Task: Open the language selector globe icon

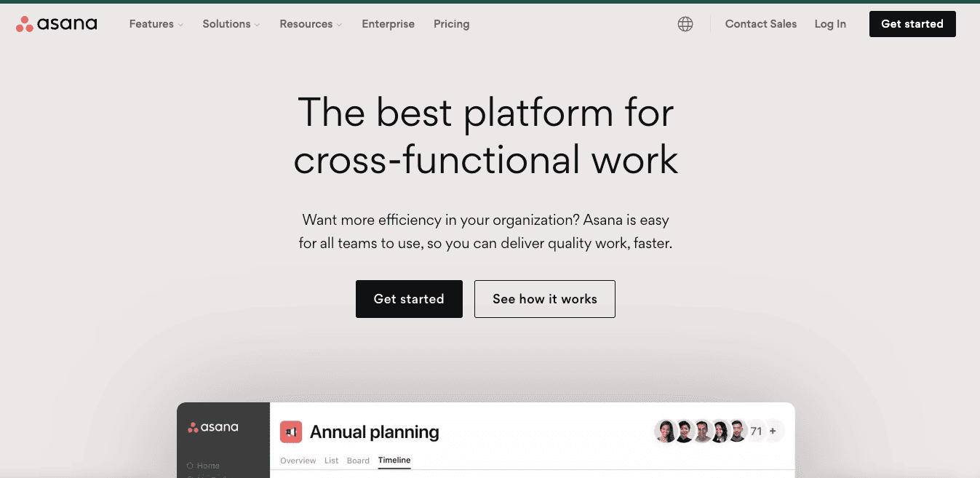Action: coord(685,23)
